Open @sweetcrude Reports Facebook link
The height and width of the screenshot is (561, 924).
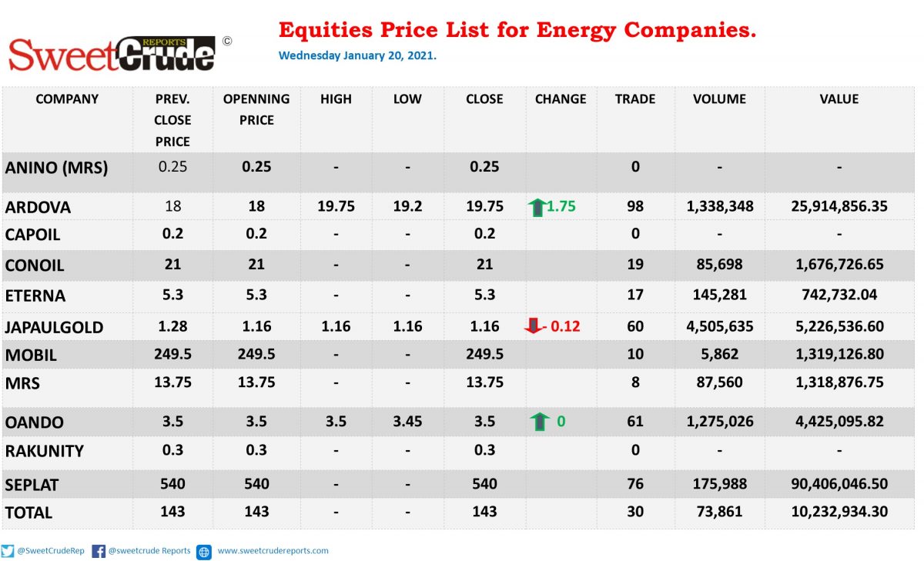(149, 551)
